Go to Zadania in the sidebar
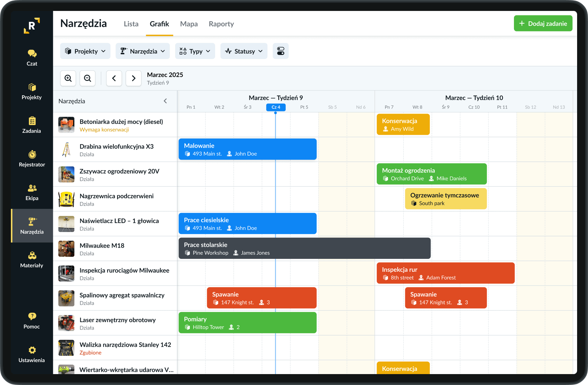Viewport: 588px width, 385px height. click(32, 125)
